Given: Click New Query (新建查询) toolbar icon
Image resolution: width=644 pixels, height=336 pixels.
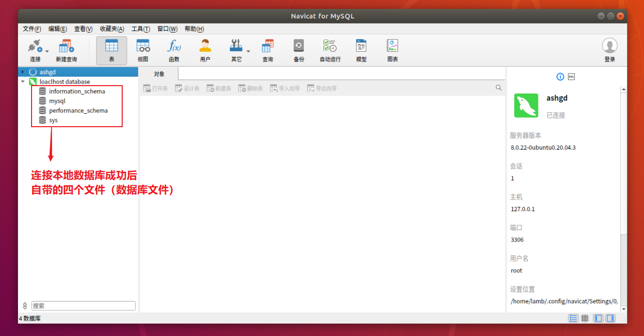Looking at the screenshot, I should [66, 50].
